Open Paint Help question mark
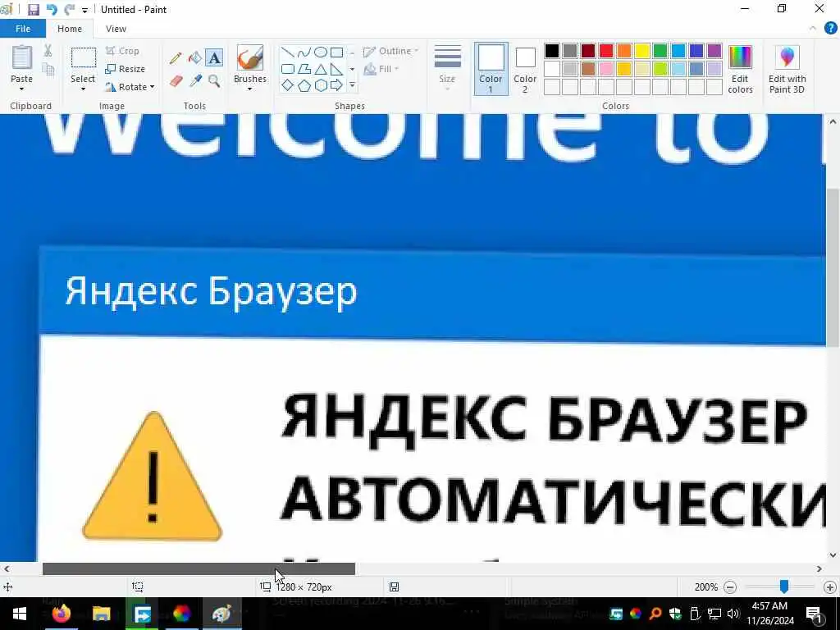 (830, 29)
